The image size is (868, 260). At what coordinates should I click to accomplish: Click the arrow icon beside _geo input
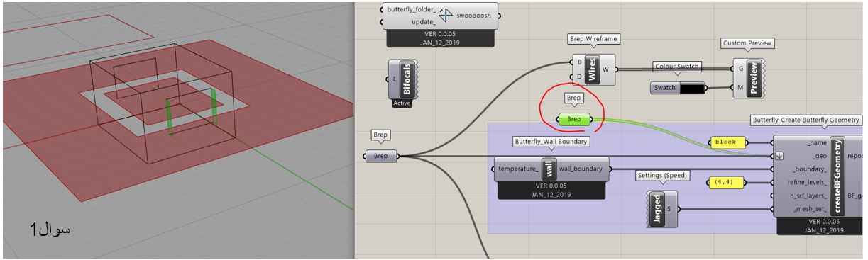[779, 157]
